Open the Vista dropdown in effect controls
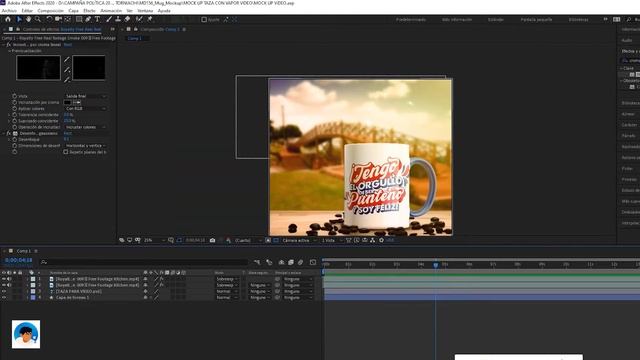This screenshot has width=640, height=360. tap(86, 96)
